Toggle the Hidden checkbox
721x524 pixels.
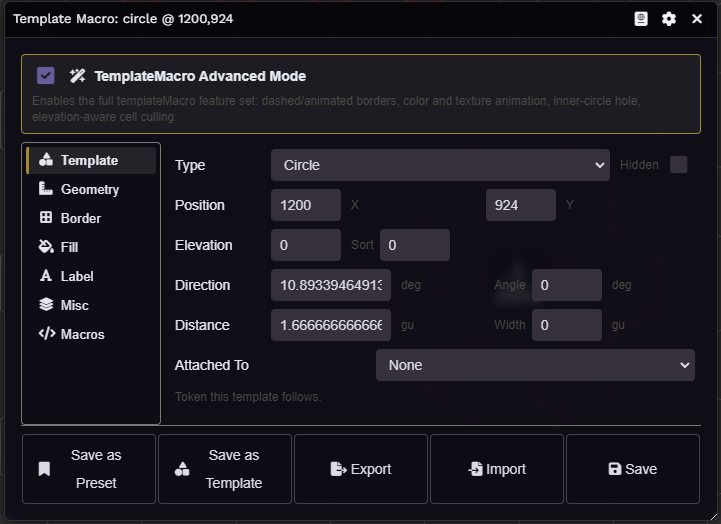(678, 165)
